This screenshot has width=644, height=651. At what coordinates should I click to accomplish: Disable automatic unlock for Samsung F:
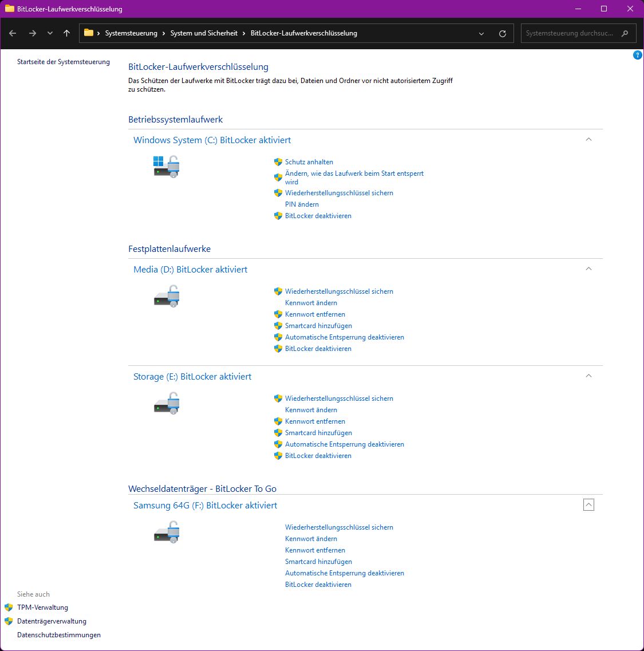pyautogui.click(x=344, y=573)
